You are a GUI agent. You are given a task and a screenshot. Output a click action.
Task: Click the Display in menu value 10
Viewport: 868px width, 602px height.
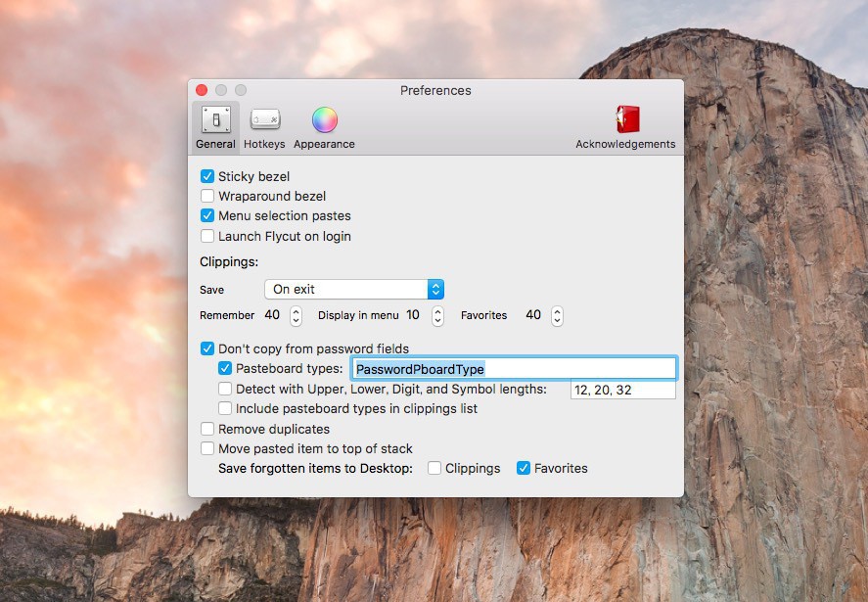[x=413, y=315]
